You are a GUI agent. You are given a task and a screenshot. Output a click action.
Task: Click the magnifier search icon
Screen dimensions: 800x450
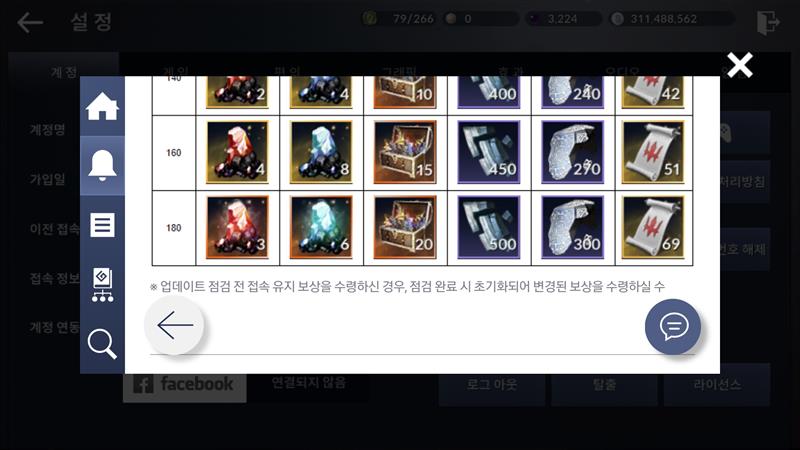pos(102,344)
